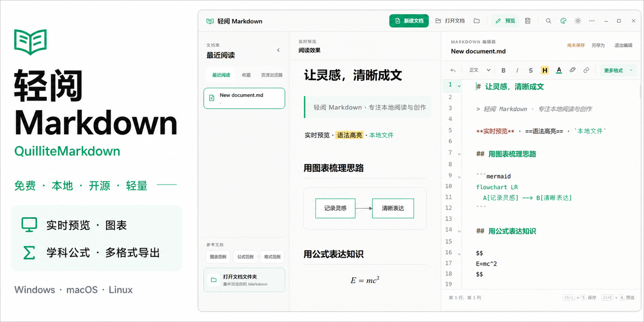Click the 新建文档 new document button
This screenshot has height=322, width=644.
[409, 21]
